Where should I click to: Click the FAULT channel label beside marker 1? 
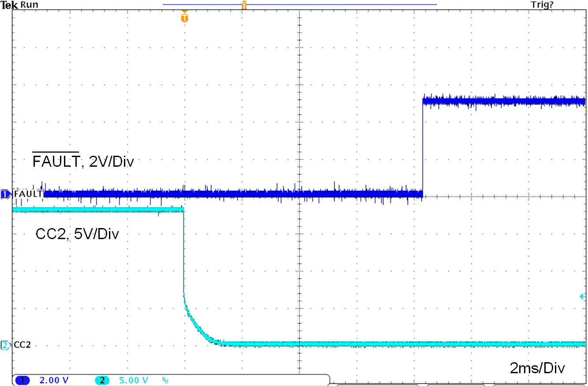(x=28, y=194)
